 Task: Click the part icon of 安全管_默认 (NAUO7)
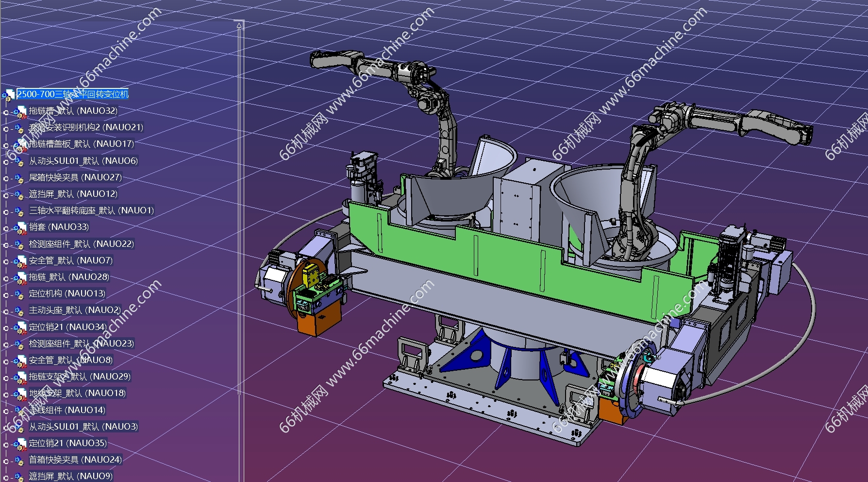[x=20, y=261]
